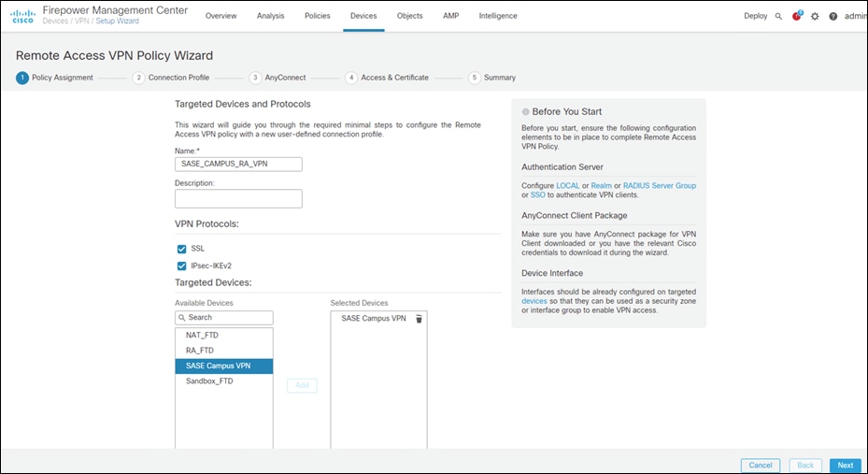The image size is (868, 474).
Task: Open the SSO link
Action: coord(538,194)
